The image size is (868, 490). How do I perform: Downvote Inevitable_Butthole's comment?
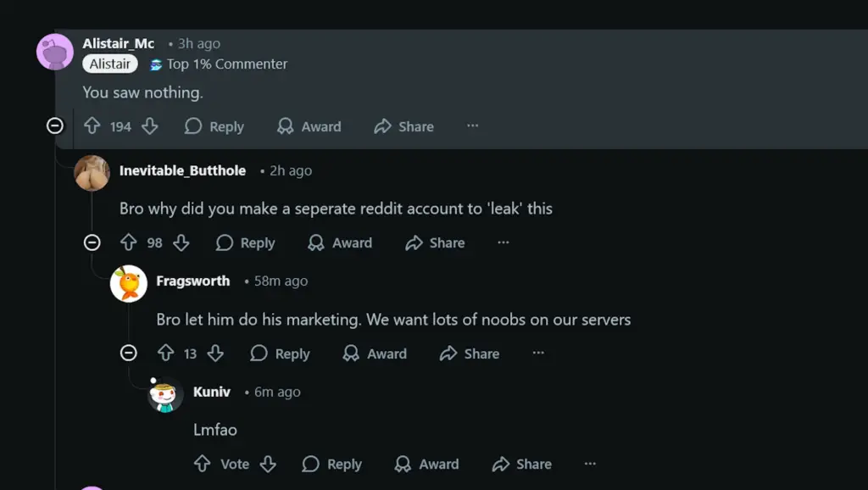point(181,242)
